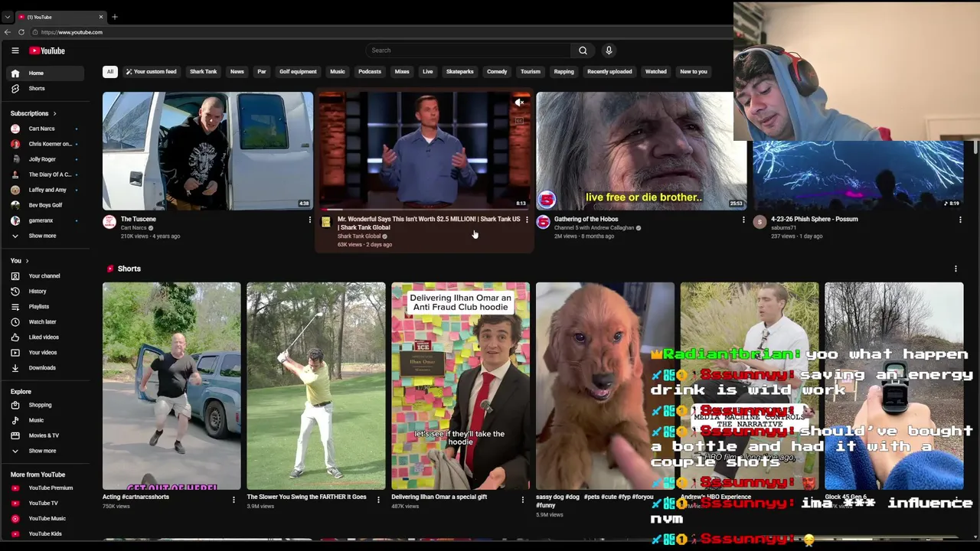Open Shark Tank Global channel link

[x=359, y=236]
